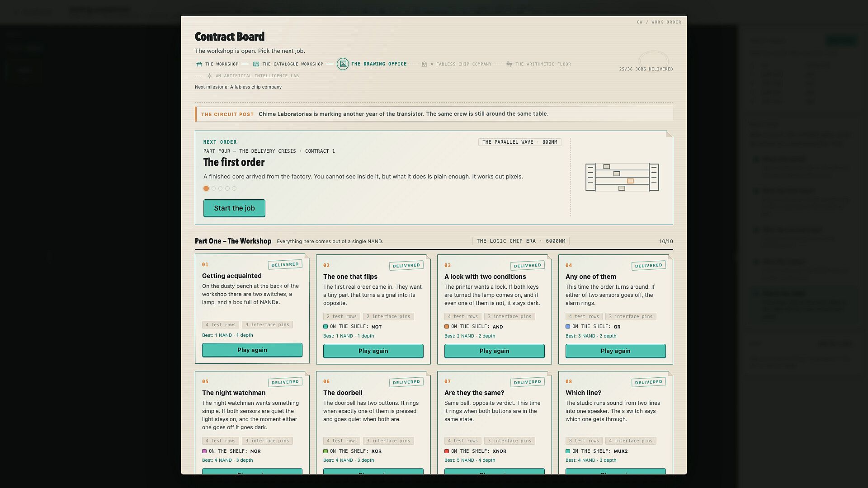Open The Circuit Post news banner
Image resolution: width=868 pixels, height=488 pixels.
(434, 114)
